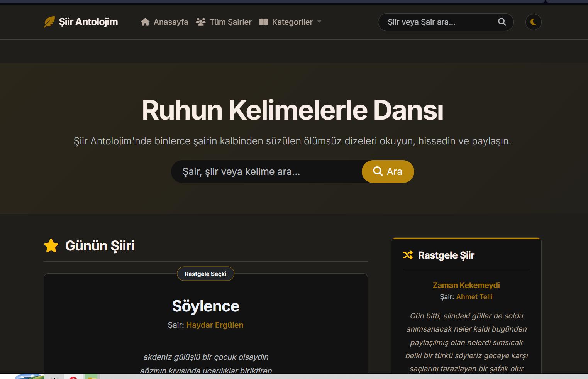588x379 pixels.
Task: Click the line 'Gün bitti, elindeki güller de soldu'
Action: [466, 316]
